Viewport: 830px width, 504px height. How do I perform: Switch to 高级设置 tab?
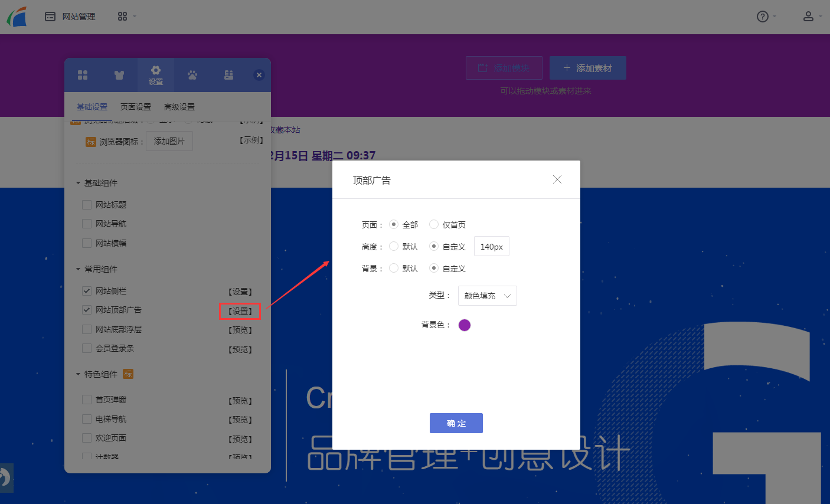pos(179,107)
